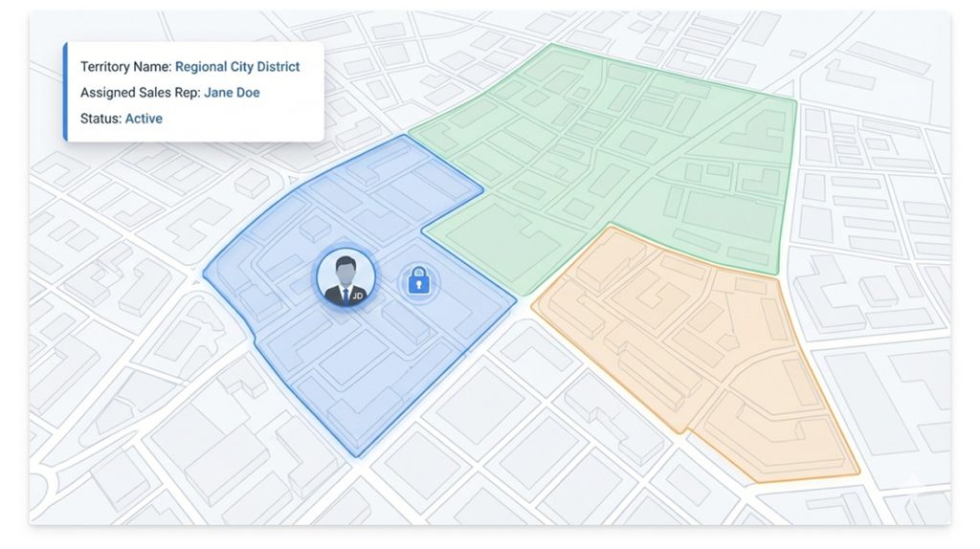The height and width of the screenshot is (549, 980).
Task: Click the JD initials badge on avatar
Action: pos(357,297)
